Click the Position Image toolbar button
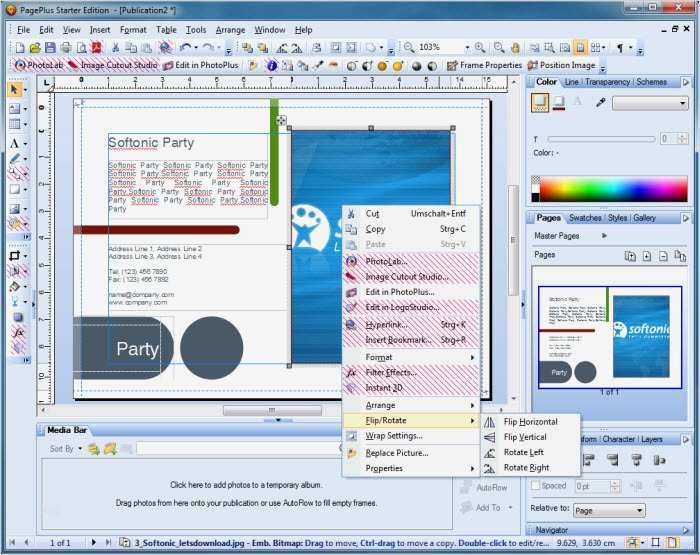 coord(567,65)
